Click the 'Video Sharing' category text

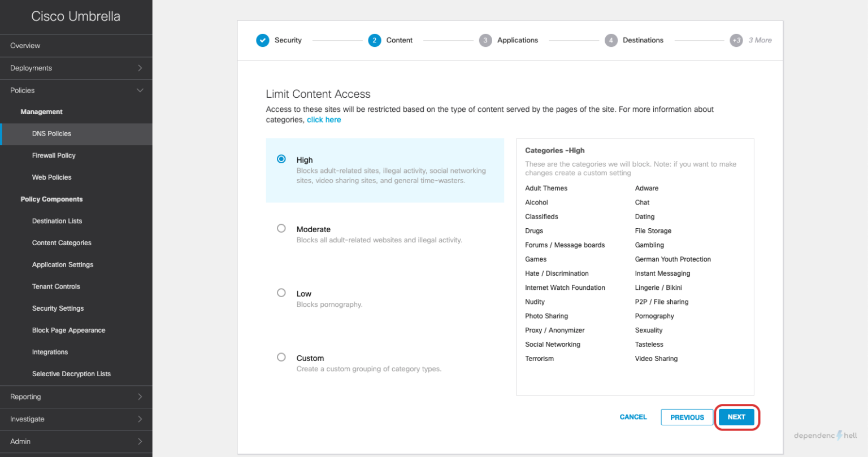[656, 359]
